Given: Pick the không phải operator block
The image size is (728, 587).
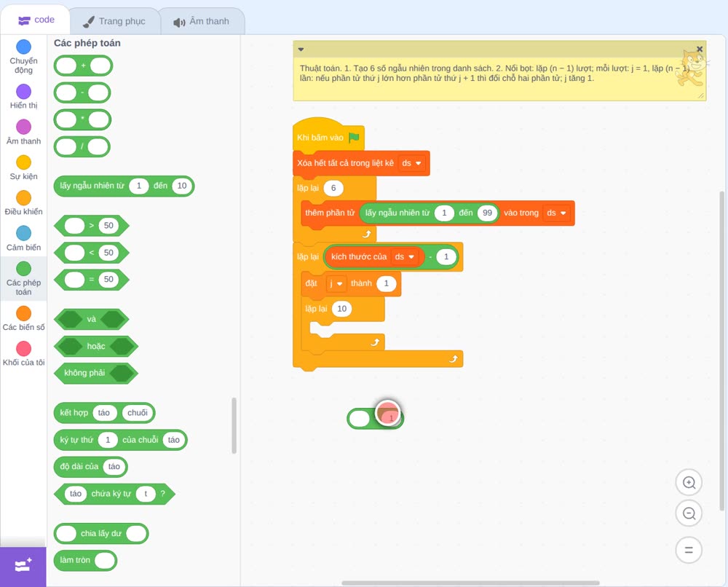Looking at the screenshot, I should pyautogui.click(x=96, y=373).
